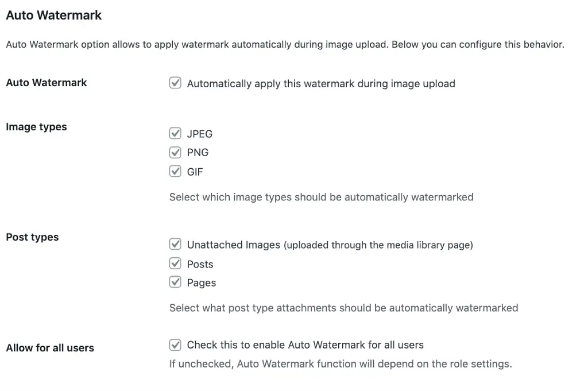Click the Posts label text

(200, 264)
